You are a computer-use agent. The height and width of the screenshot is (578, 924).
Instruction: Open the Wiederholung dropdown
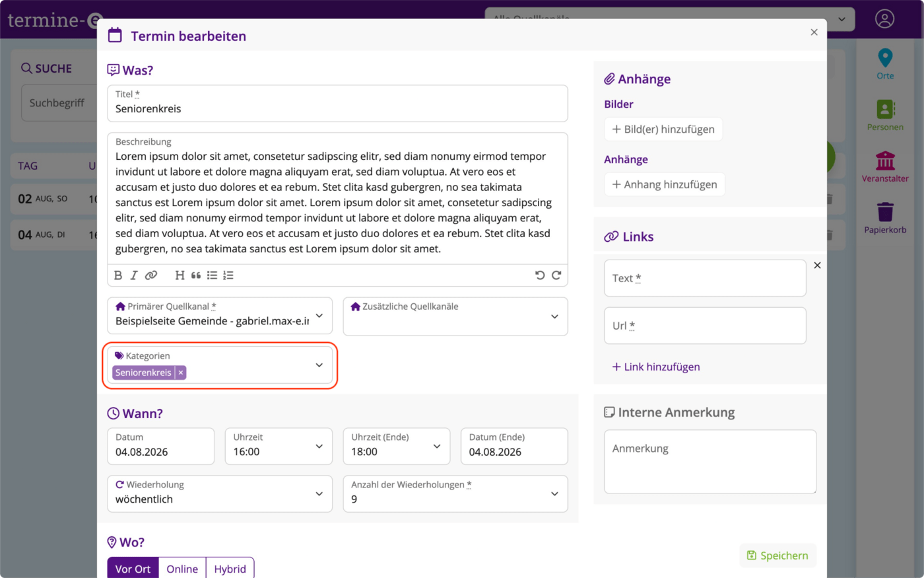pyautogui.click(x=220, y=493)
